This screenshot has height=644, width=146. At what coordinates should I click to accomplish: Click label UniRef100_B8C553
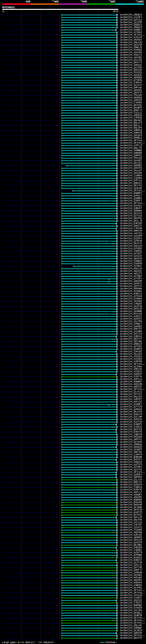click(131, 218)
